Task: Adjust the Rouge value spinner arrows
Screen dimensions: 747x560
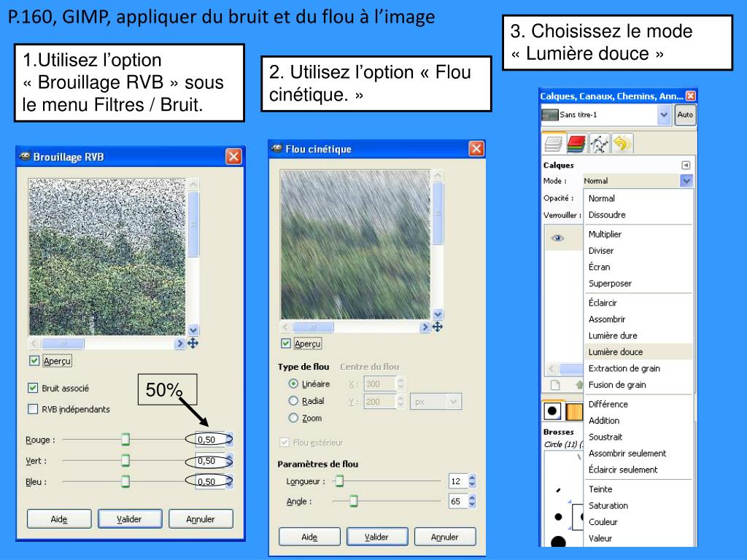Action: tap(230, 440)
